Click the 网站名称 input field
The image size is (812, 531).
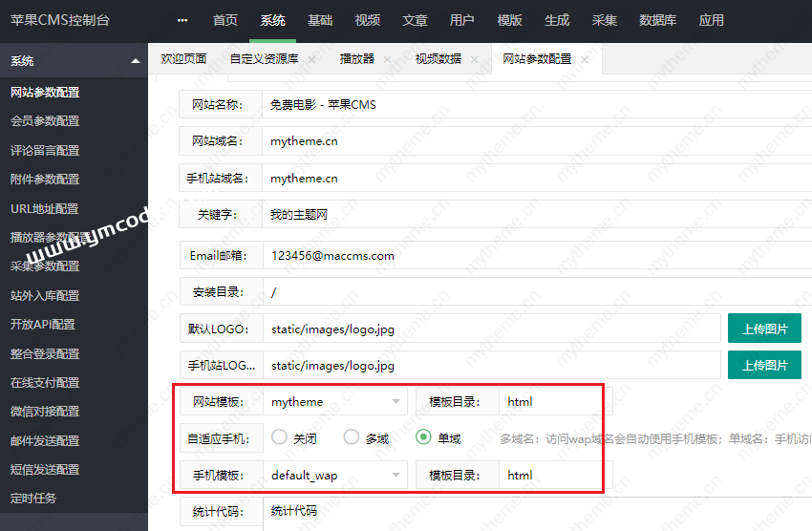click(x=525, y=104)
